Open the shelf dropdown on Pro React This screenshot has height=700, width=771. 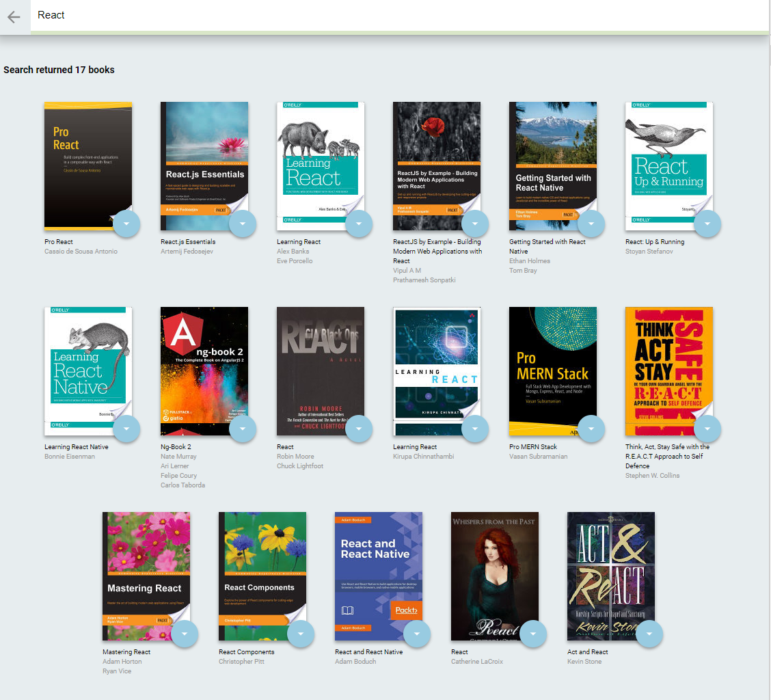click(126, 224)
